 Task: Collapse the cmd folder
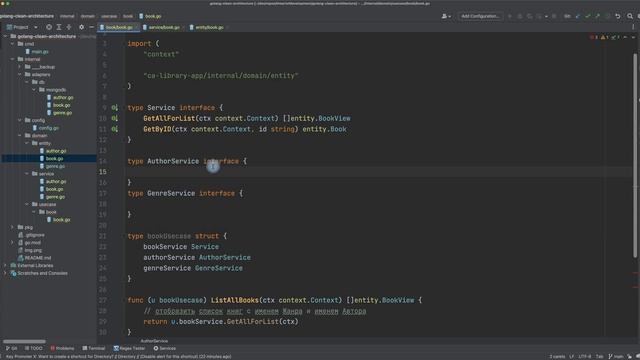coord(13,44)
